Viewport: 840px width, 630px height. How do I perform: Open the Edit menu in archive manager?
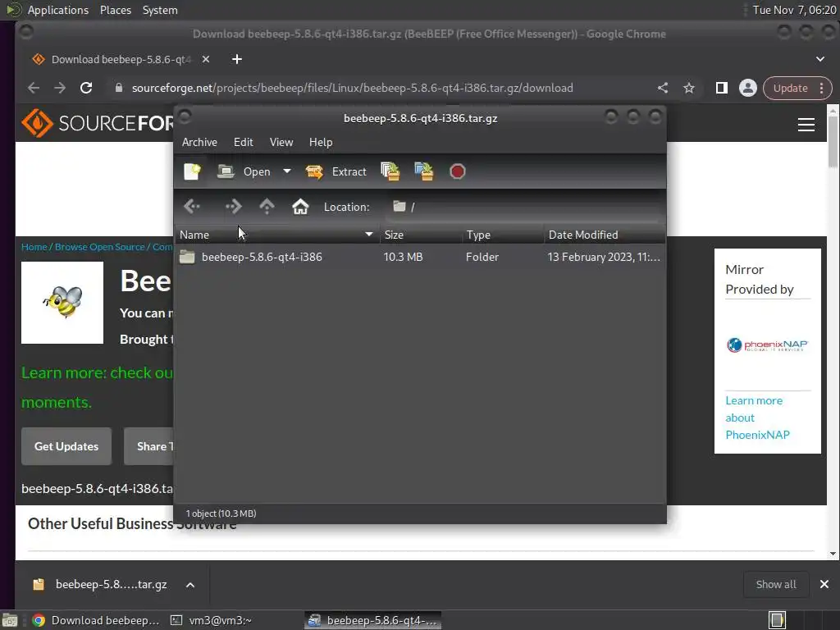[x=243, y=142]
